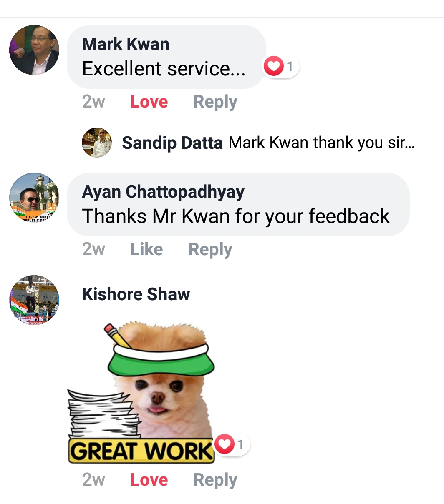Screen dimensions: 444x504
Task: Toggle Love under Mark Kwan's comment
Action: click(149, 102)
